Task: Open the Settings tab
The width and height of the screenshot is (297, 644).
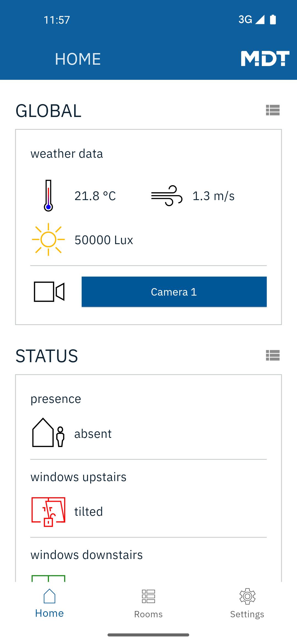Action: tap(247, 604)
